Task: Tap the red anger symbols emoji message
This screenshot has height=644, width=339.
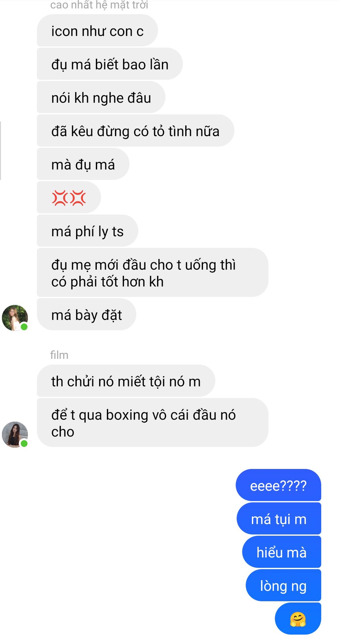Action: tap(69, 197)
